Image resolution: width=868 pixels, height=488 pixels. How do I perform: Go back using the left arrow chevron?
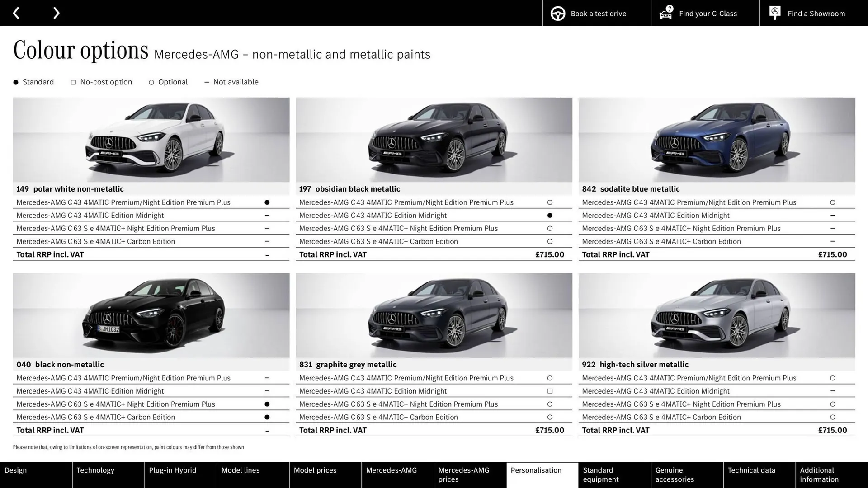[x=16, y=13]
